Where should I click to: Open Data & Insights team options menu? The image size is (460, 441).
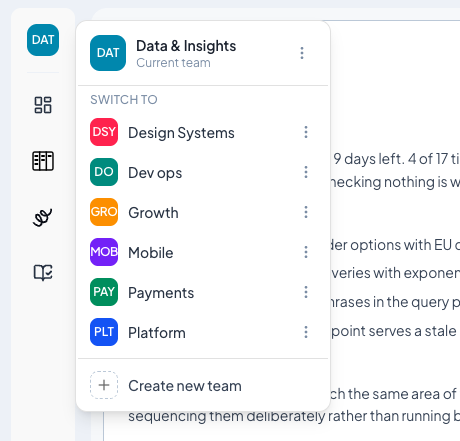click(x=302, y=53)
